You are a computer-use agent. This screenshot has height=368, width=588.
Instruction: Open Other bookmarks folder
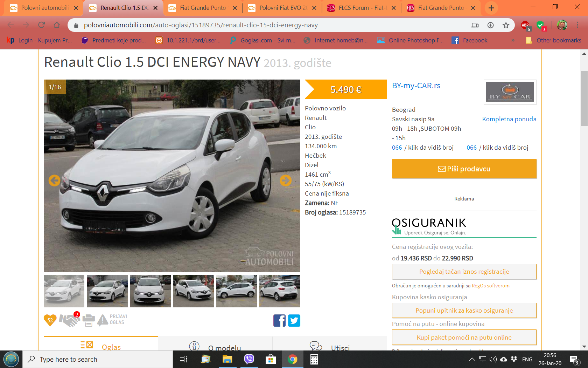point(553,40)
